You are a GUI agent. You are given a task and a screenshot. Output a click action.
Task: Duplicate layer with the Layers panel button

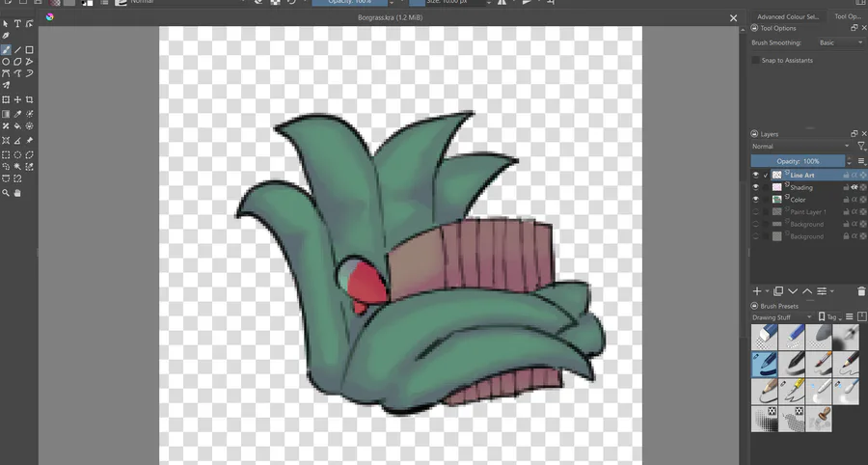tap(778, 291)
